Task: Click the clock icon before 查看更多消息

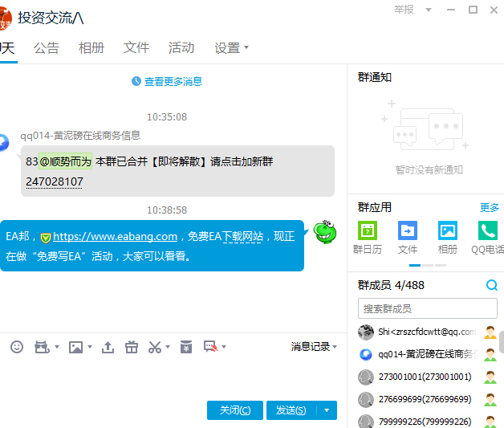Action: point(136,81)
